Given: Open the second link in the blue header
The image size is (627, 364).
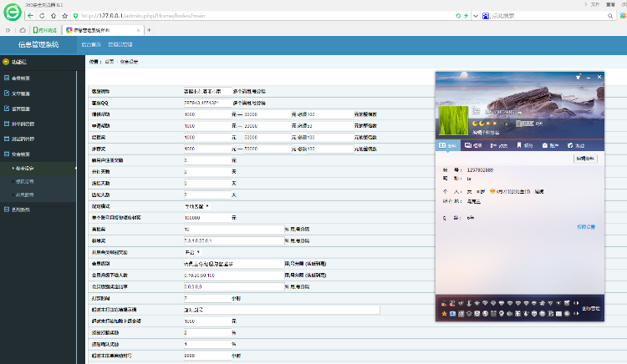Looking at the screenshot, I should click(x=120, y=45).
